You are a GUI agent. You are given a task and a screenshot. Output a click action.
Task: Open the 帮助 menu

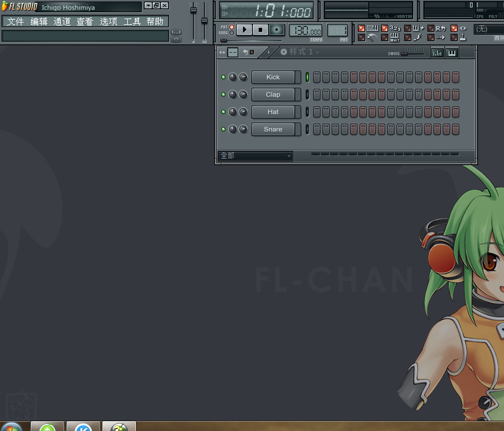coord(155,21)
